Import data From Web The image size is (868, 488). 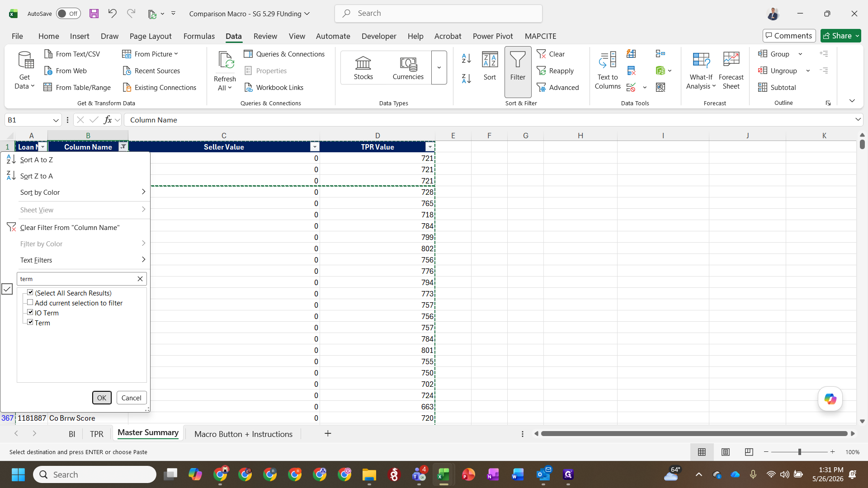point(66,70)
